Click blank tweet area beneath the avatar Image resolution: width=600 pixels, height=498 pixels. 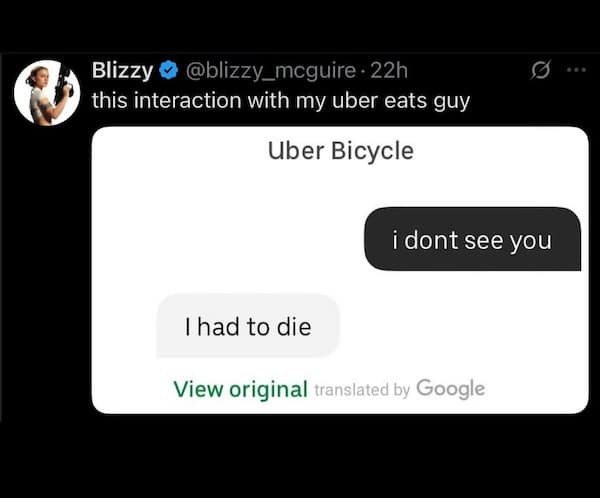pos(47,268)
